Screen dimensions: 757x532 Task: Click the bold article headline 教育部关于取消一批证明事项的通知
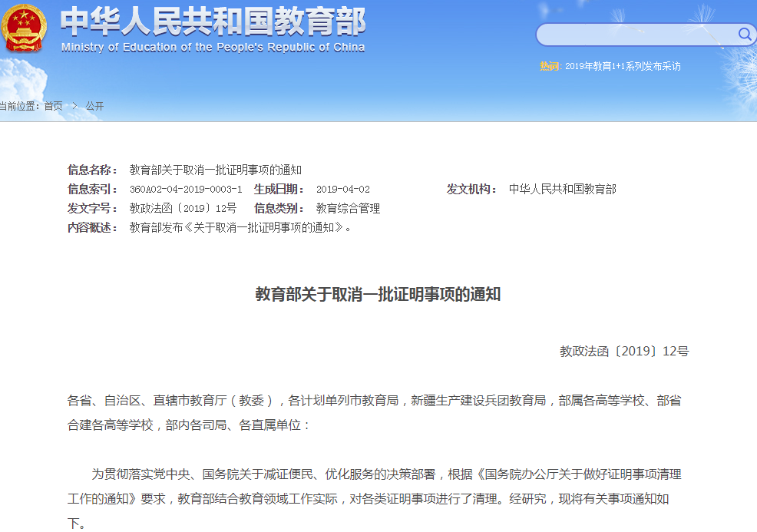(378, 294)
